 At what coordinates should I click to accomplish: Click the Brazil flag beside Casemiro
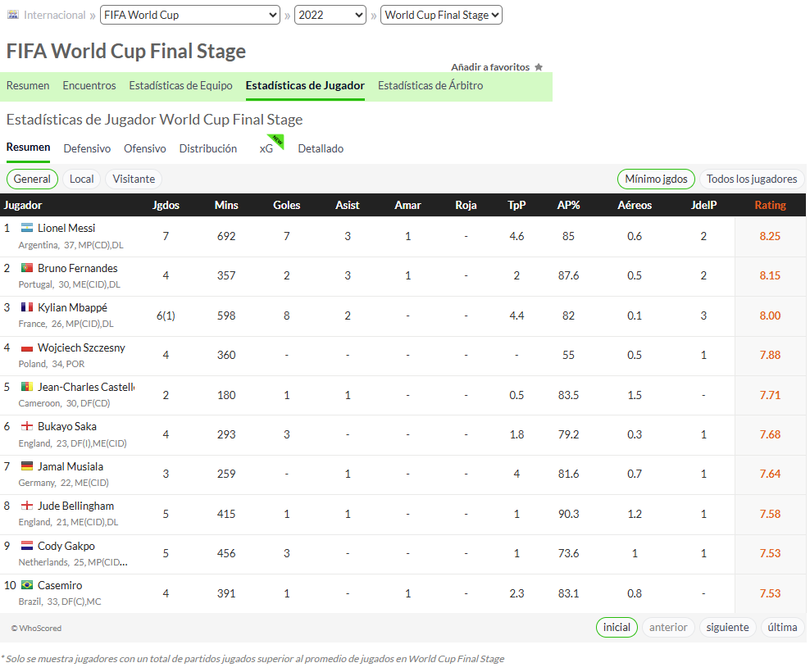27,585
